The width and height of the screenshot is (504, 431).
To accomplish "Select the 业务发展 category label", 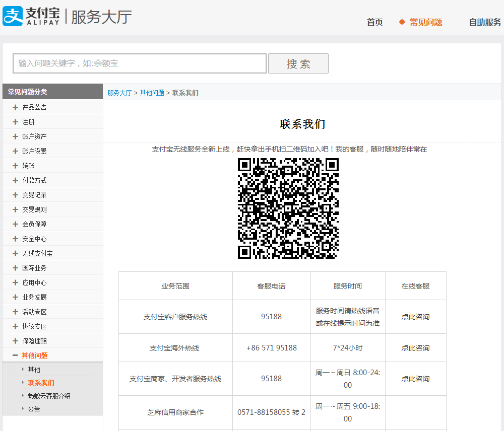I will 34,298.
